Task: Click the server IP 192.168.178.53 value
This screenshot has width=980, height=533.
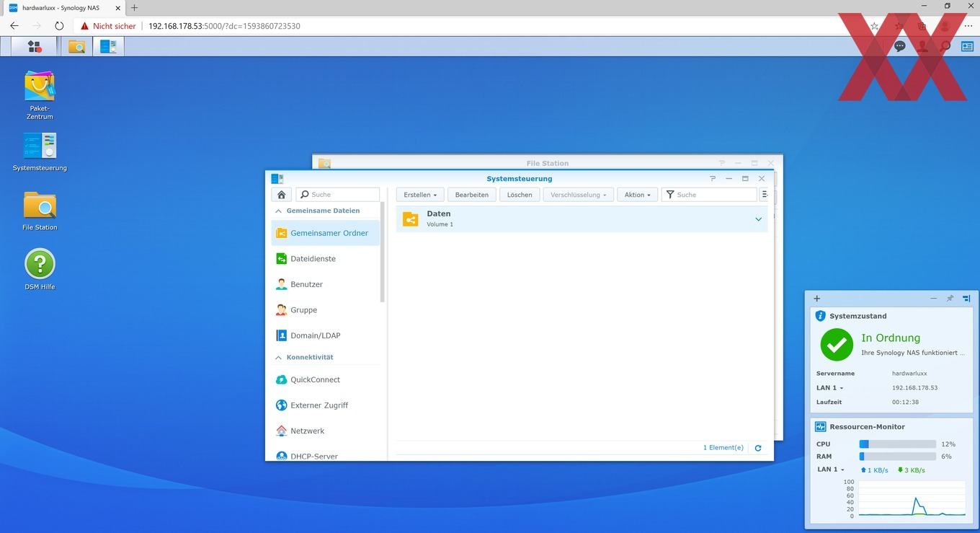Action: tap(914, 388)
